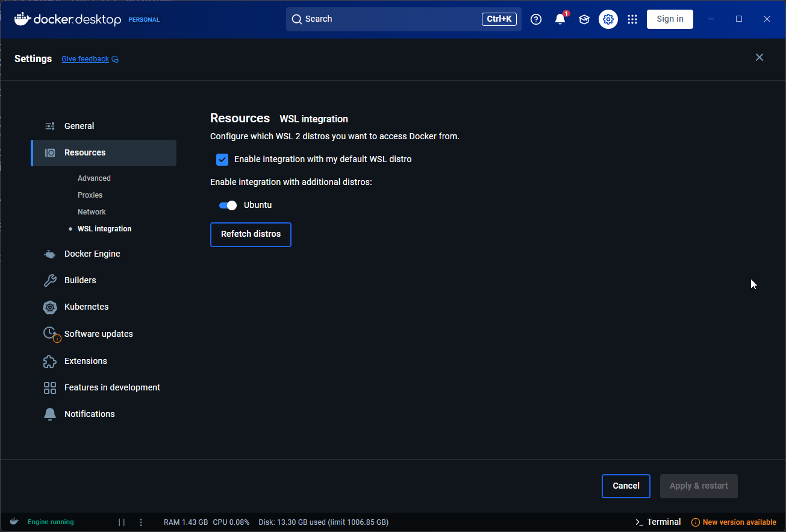Click the Resources icon in sidebar
Screen dimensions: 786x532
click(x=50, y=153)
